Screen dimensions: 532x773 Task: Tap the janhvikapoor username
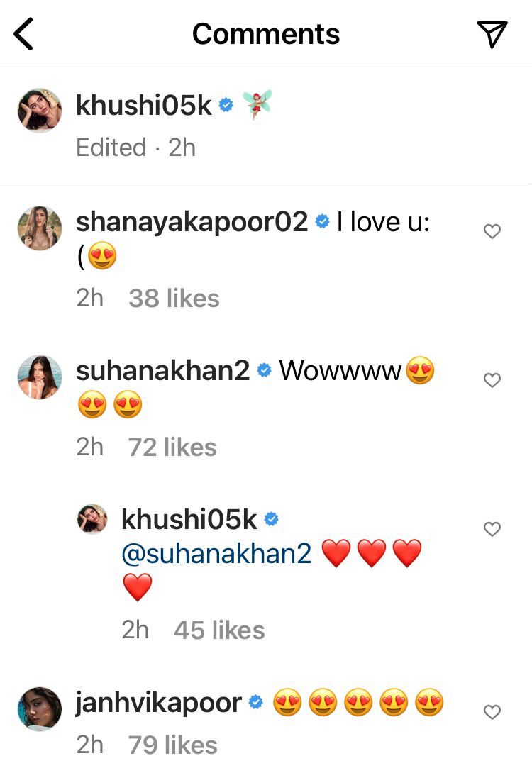coord(159,704)
